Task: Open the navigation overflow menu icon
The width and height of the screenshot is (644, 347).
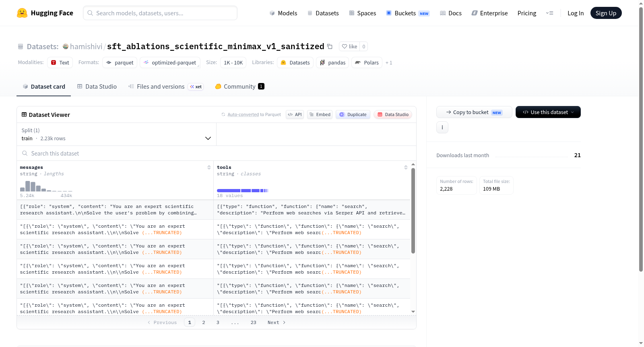Action: [x=549, y=13]
